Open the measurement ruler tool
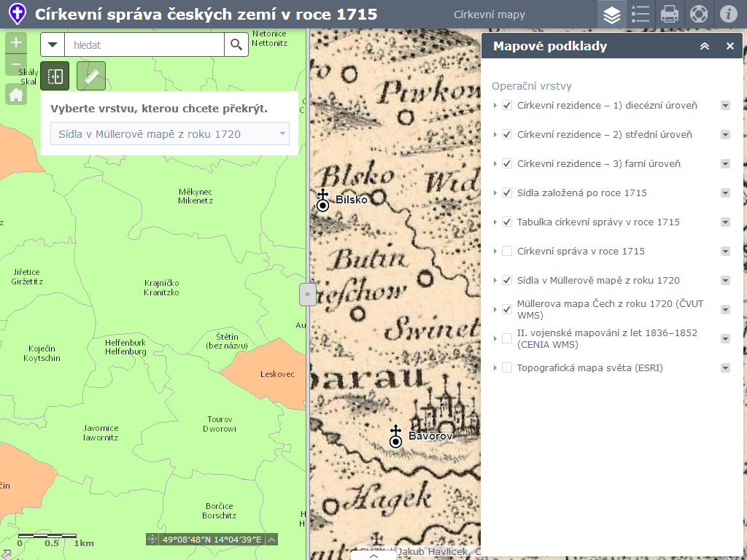Viewport: 747px width, 560px height. coord(91,76)
